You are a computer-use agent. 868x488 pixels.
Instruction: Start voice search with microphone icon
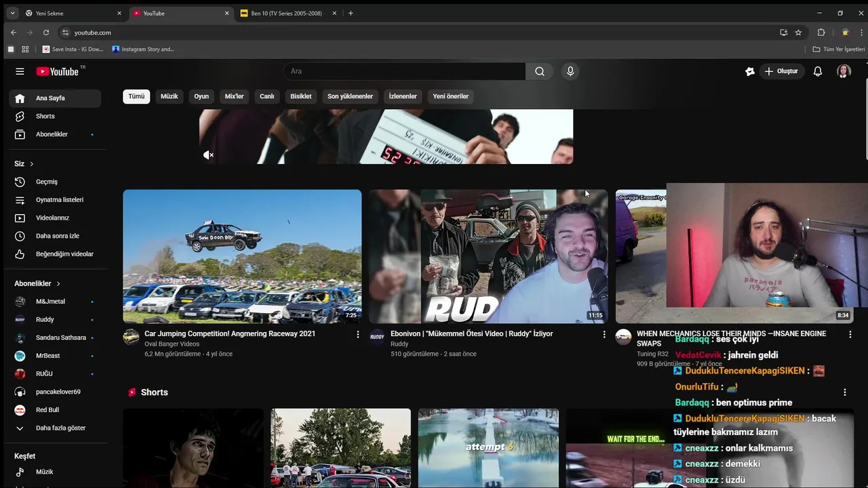570,71
